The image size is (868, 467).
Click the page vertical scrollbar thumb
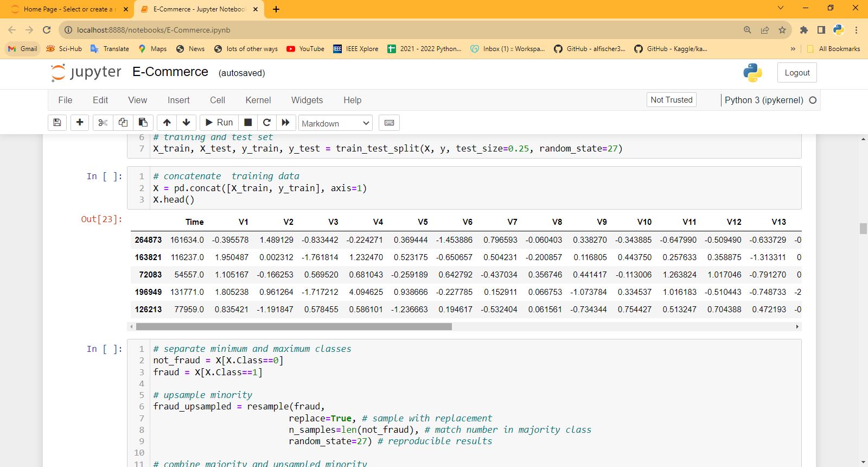tap(863, 228)
